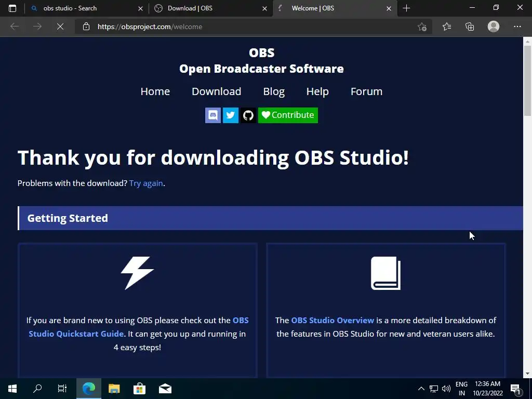Open the network status tray icon
Viewport: 532px width, 399px height.
point(434,389)
